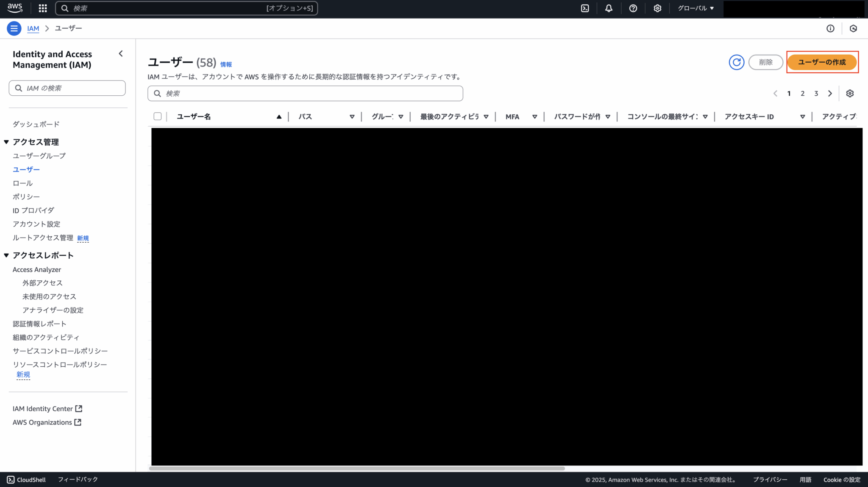Focus the AWS top search field
This screenshot has height=487, width=868.
186,8
